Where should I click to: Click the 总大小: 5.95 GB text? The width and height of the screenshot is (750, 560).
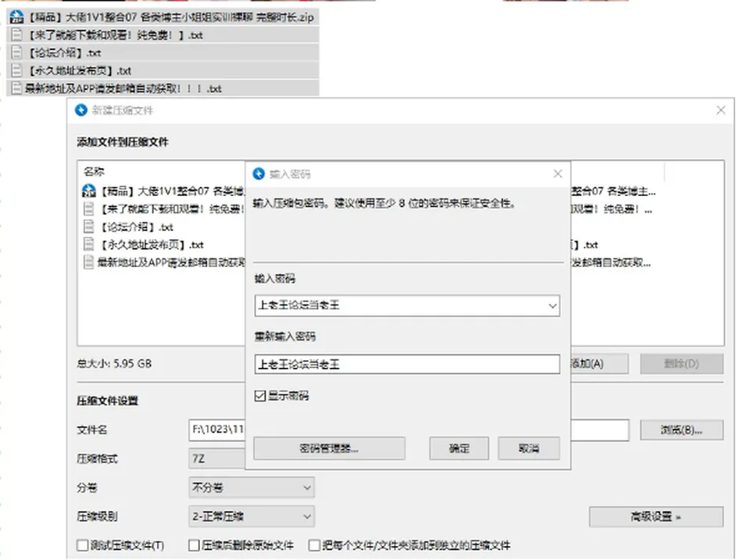coord(114,363)
